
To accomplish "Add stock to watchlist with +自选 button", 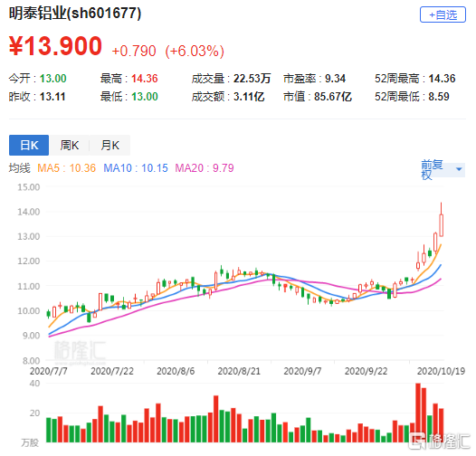I will (443, 14).
